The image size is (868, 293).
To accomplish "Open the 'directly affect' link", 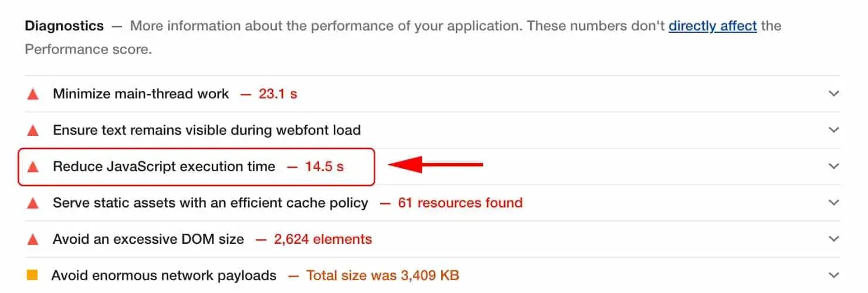I will pos(713,26).
